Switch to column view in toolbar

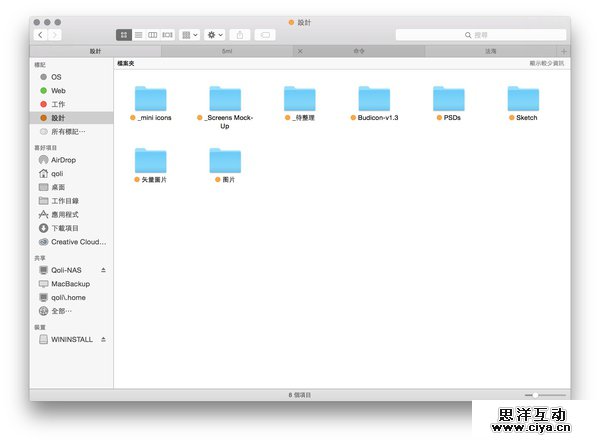152,35
